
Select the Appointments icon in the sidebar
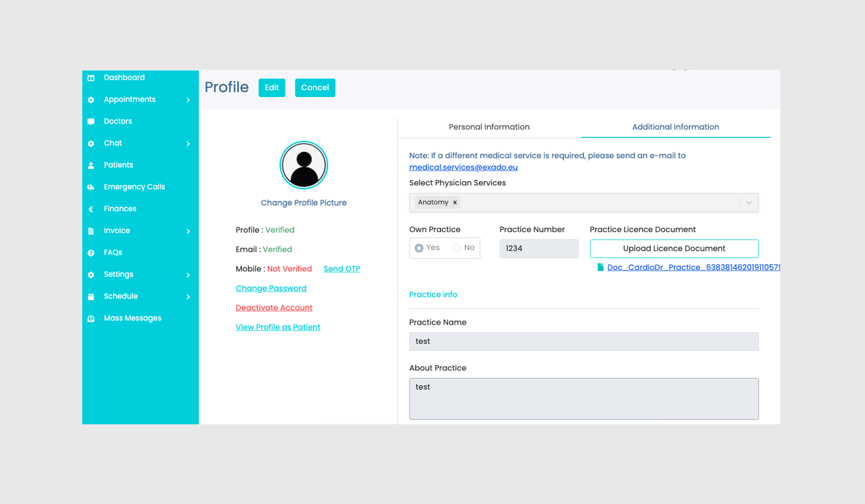[x=91, y=99]
